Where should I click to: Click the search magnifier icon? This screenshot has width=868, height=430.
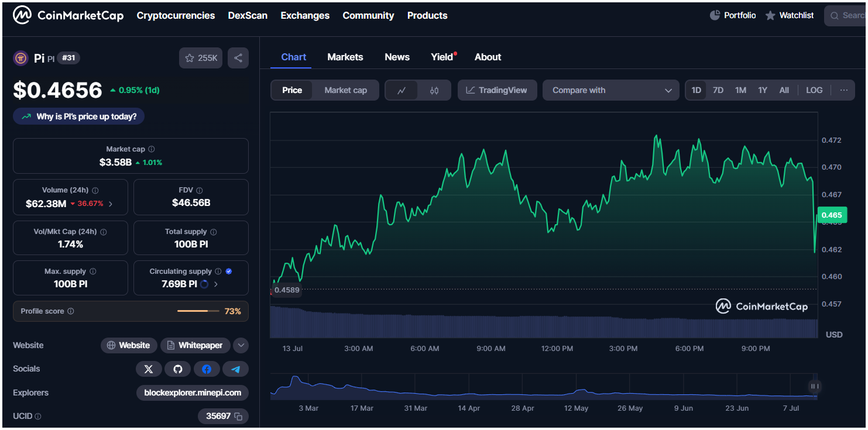coord(833,16)
